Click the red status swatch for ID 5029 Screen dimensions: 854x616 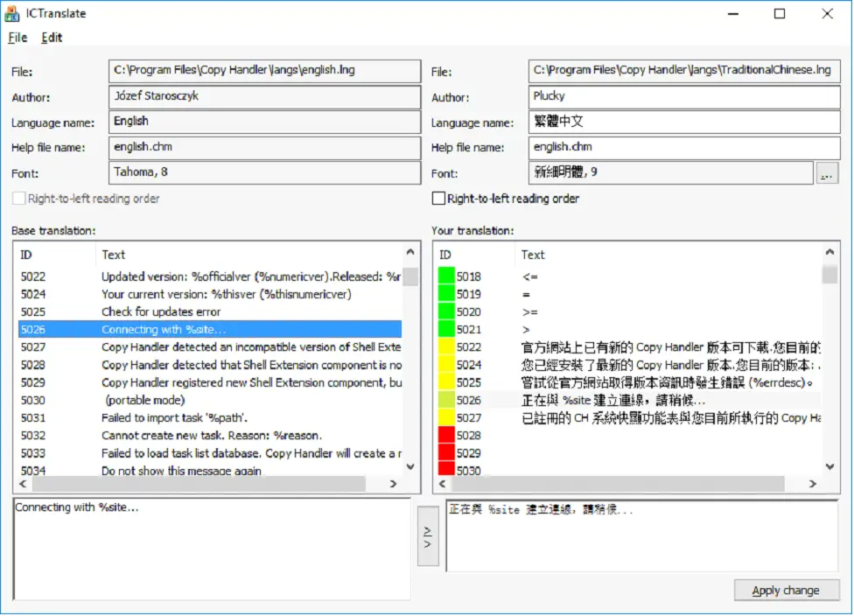coord(446,452)
